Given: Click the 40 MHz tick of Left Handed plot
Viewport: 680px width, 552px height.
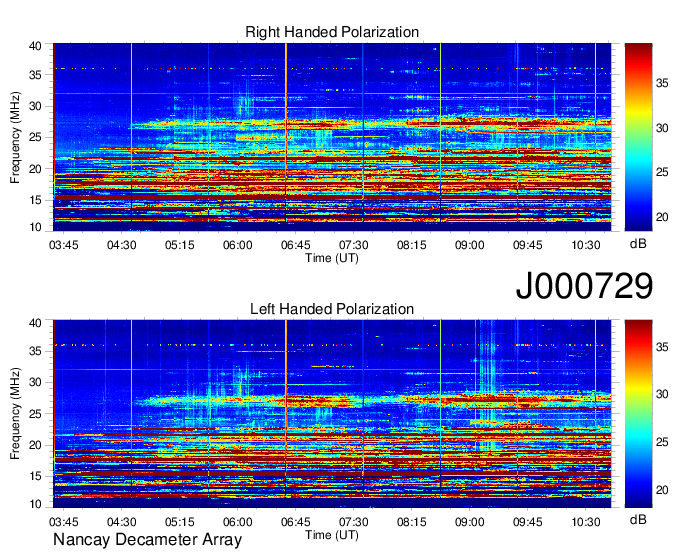Looking at the screenshot, I should 36,323.
